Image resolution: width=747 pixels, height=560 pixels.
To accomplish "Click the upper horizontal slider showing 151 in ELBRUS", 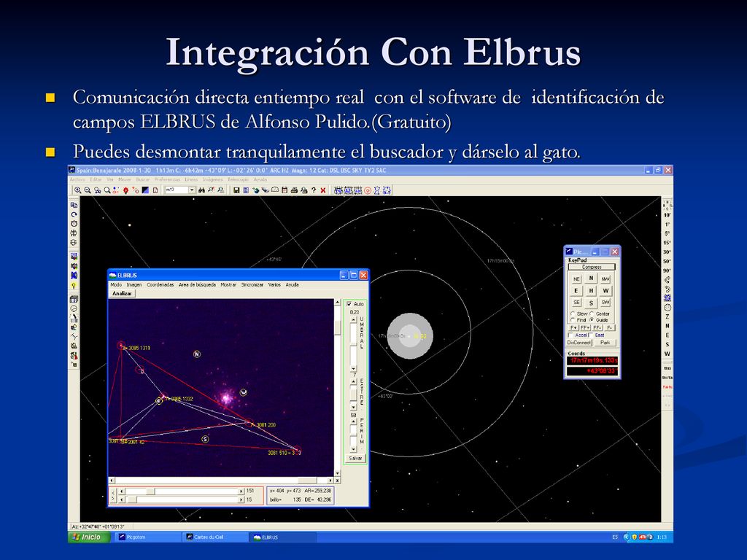I will tap(182, 491).
